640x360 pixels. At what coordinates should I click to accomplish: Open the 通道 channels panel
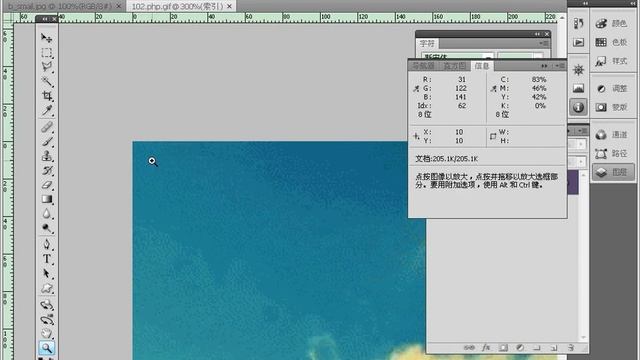[x=612, y=134]
